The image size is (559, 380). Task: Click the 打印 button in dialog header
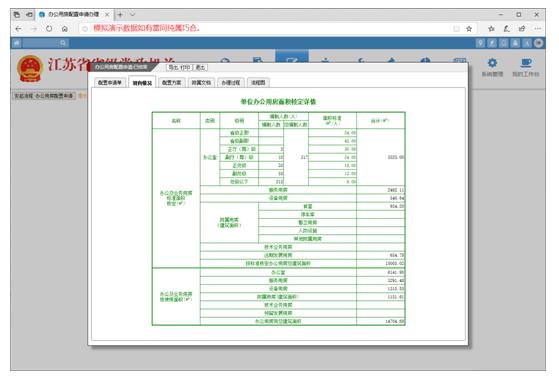185,67
